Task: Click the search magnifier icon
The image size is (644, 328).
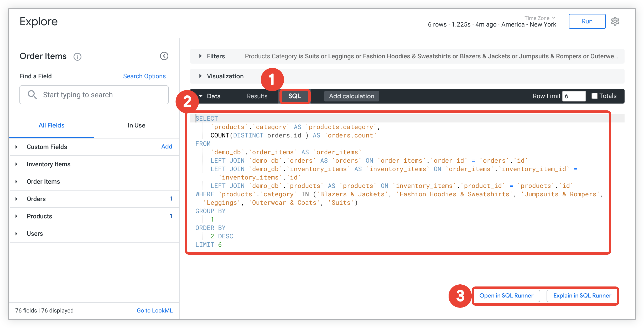Action: pos(32,95)
